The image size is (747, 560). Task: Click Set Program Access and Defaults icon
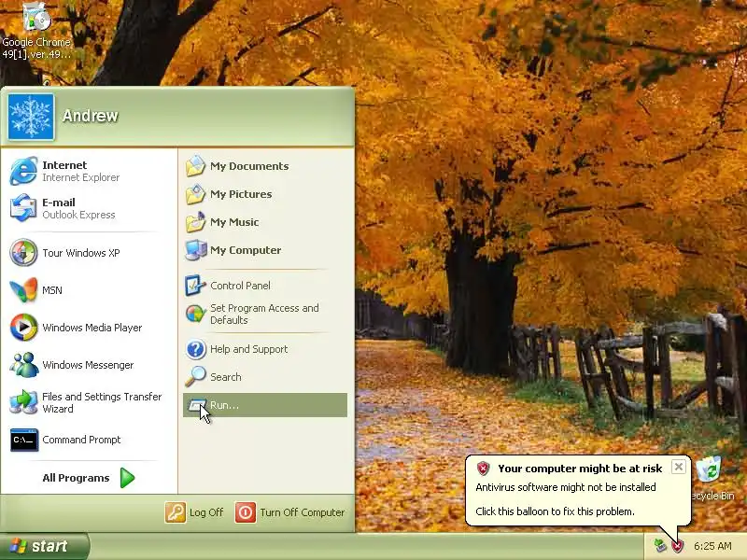coord(195,314)
